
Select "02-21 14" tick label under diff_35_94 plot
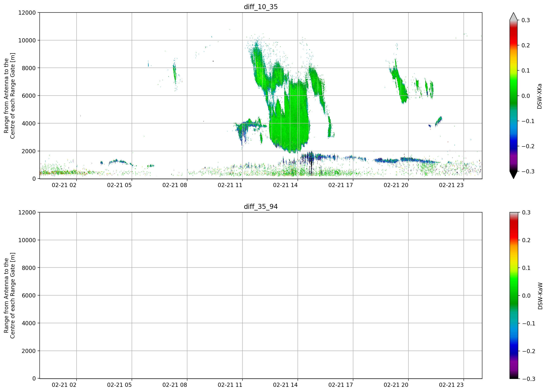coord(285,385)
